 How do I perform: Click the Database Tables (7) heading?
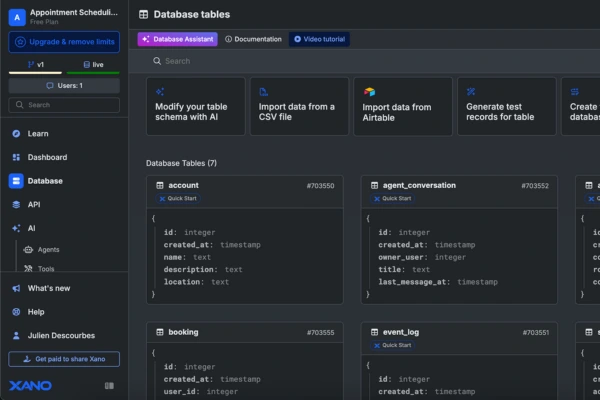pyautogui.click(x=181, y=163)
